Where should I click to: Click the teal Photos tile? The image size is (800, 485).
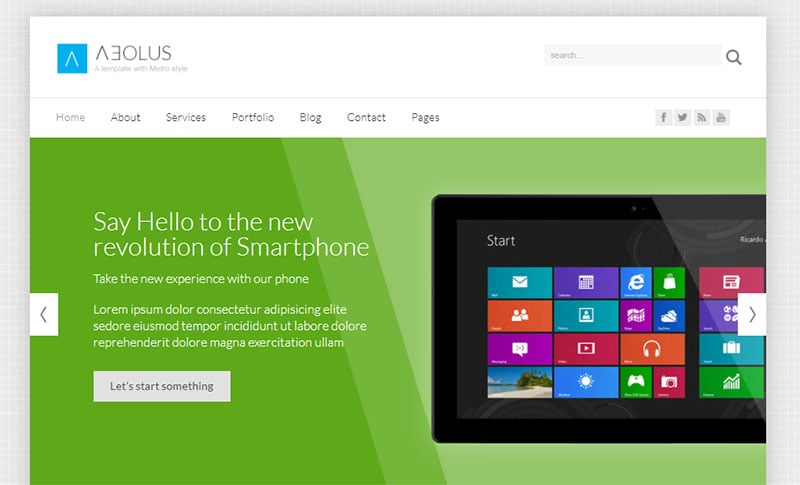click(586, 316)
